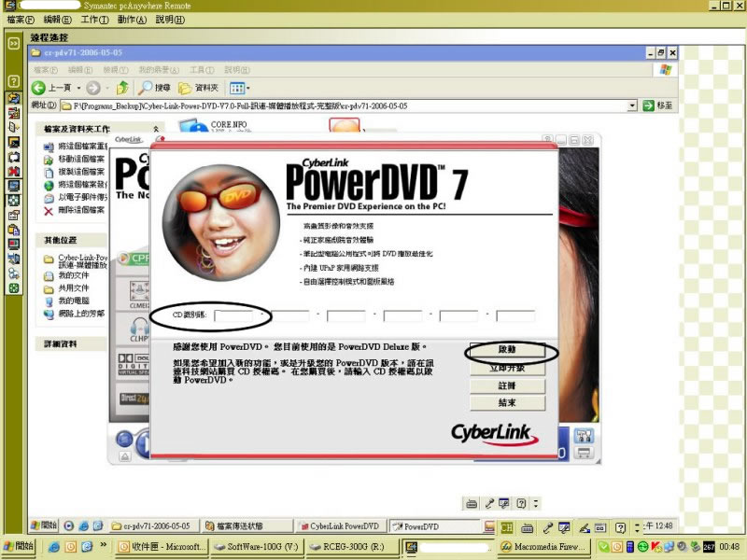Image resolution: width=747 pixels, height=560 pixels.
Task: Switch to the Macromedia Firew... taskbar button
Action: click(x=543, y=547)
